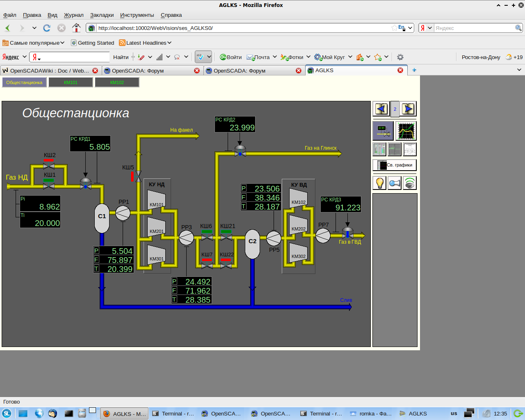The image size is (525, 420).
Task: Open the mnemonic scheme view icon
Action: click(383, 131)
